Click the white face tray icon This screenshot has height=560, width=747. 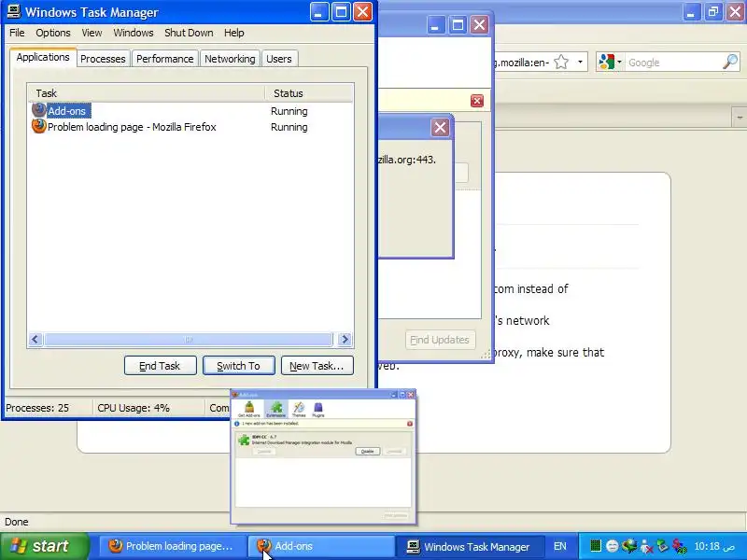613,546
